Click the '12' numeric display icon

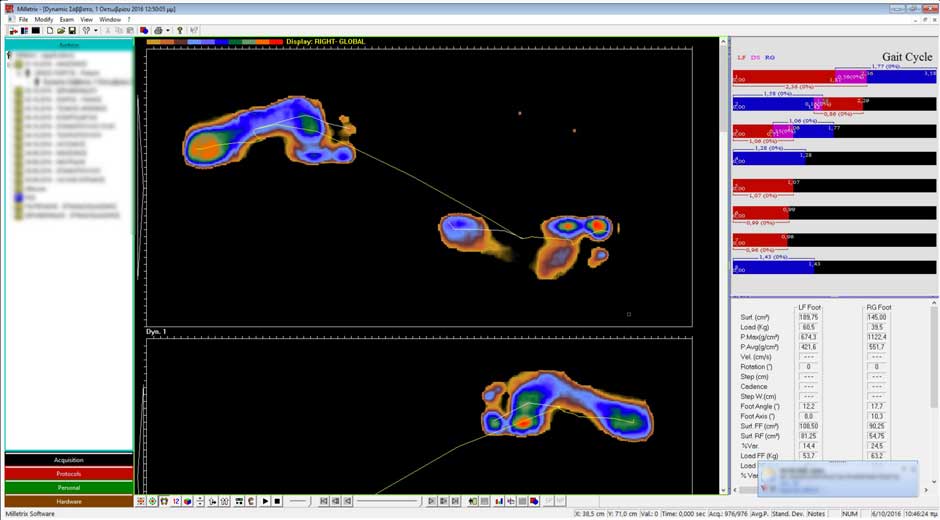tap(175, 501)
